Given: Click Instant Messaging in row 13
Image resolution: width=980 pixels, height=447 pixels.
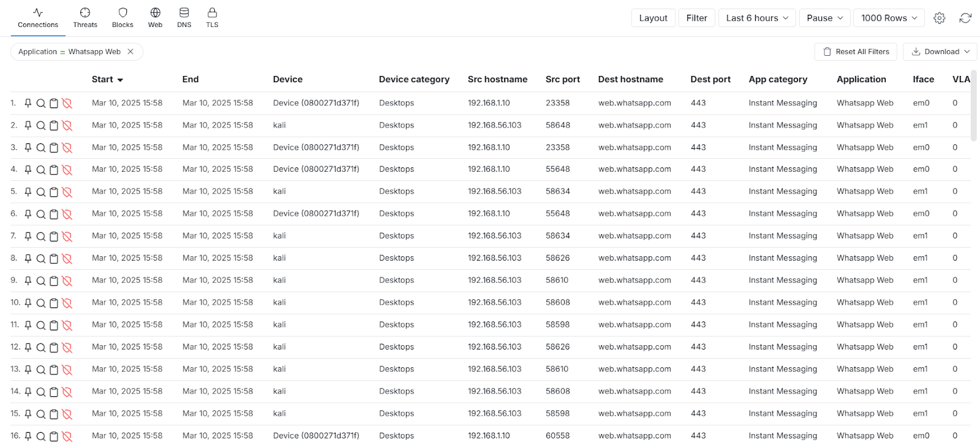Looking at the screenshot, I should click(x=783, y=369).
